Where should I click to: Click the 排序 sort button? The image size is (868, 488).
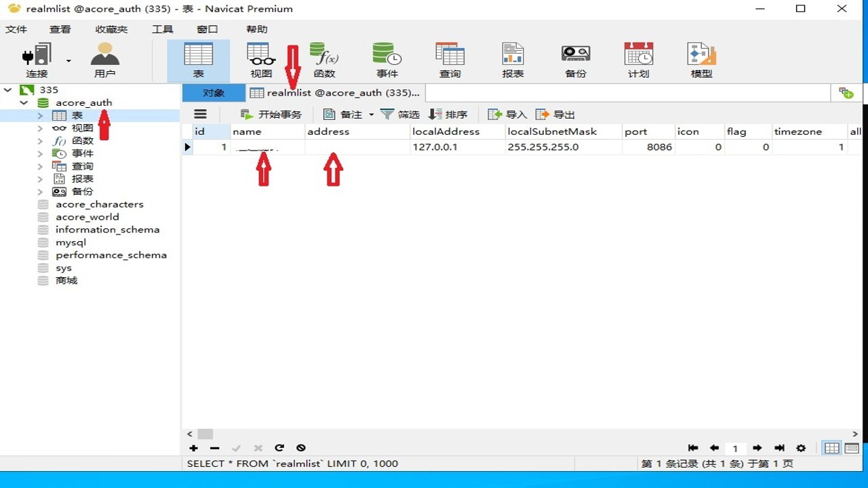click(x=448, y=115)
